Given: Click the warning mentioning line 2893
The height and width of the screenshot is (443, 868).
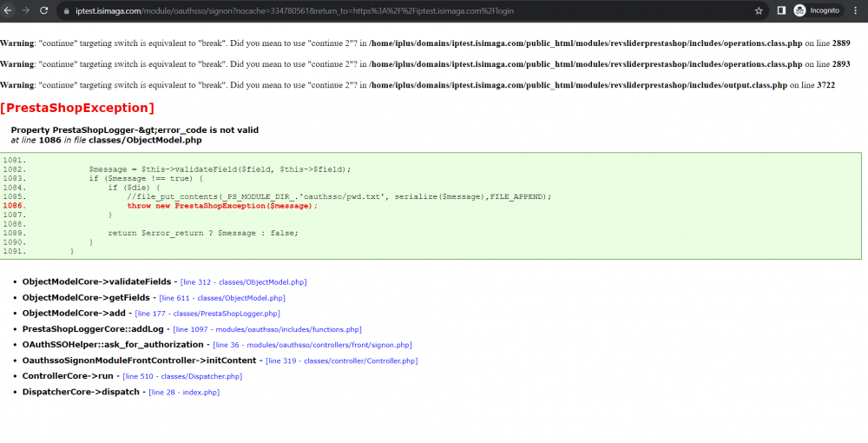Looking at the screenshot, I should tap(425, 64).
